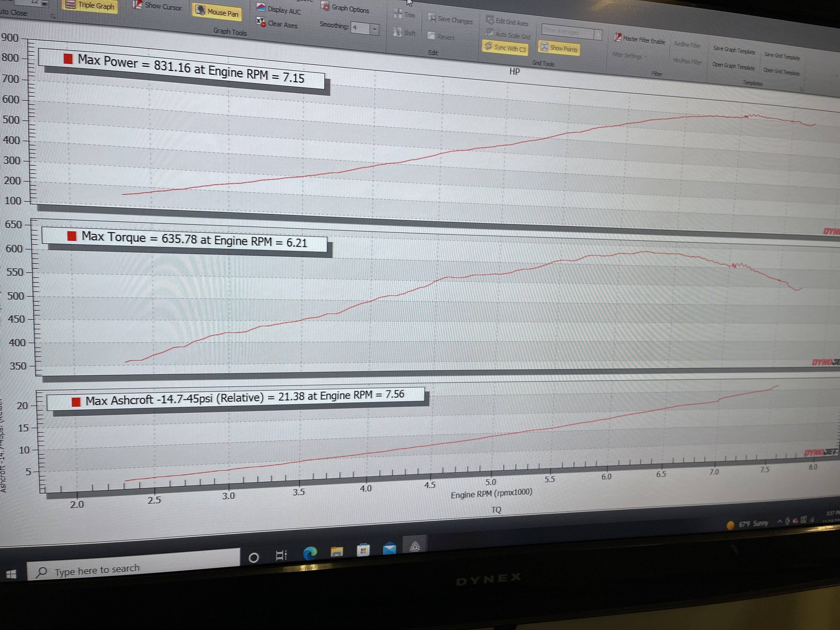Viewport: 840px width, 630px height.
Task: Click the Trim edit tool
Action: click(x=404, y=15)
